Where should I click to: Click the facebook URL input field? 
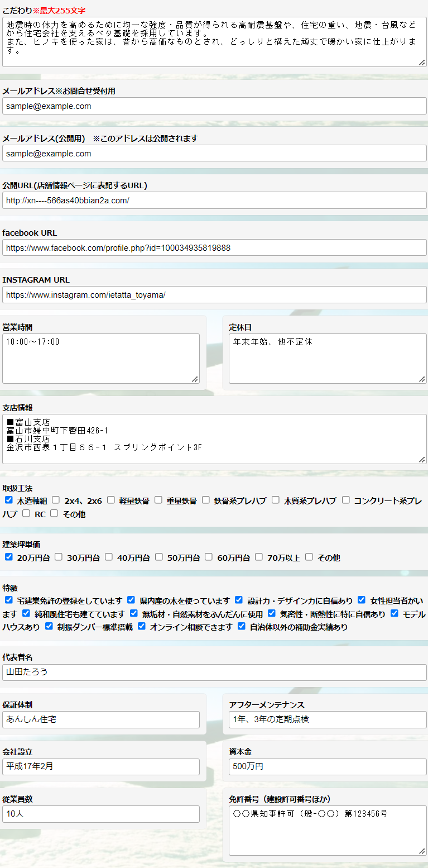point(214,247)
